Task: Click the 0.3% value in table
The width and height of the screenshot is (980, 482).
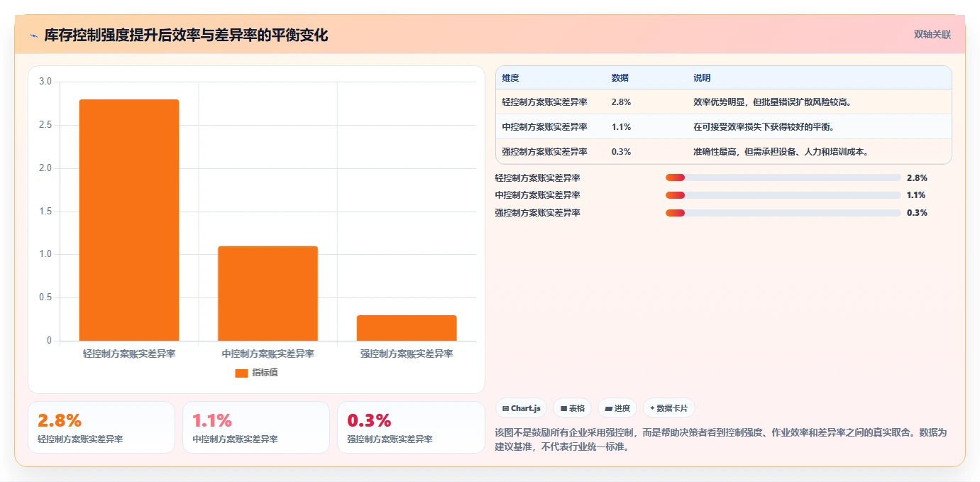Action: [x=621, y=152]
